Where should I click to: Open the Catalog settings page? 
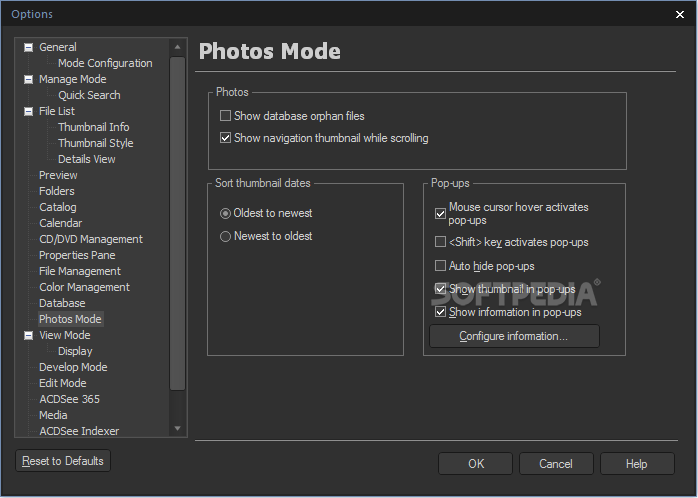pos(57,207)
